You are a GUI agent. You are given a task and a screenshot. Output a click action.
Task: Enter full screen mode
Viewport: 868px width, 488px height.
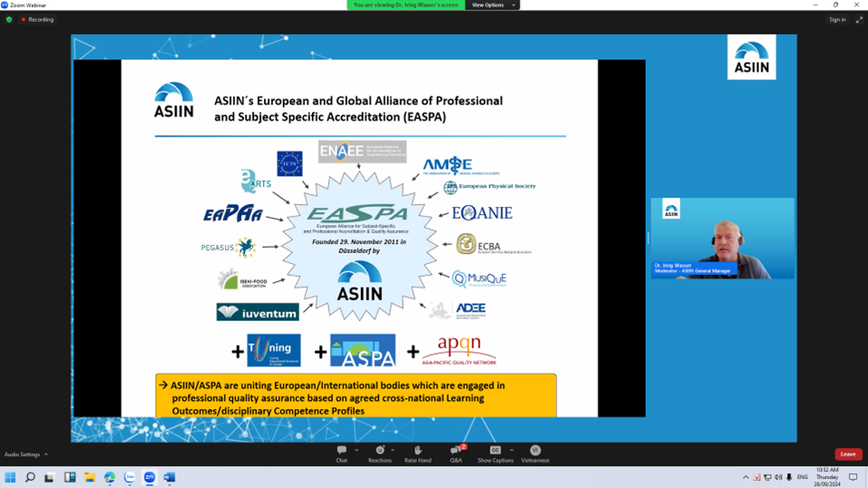coord(859,19)
